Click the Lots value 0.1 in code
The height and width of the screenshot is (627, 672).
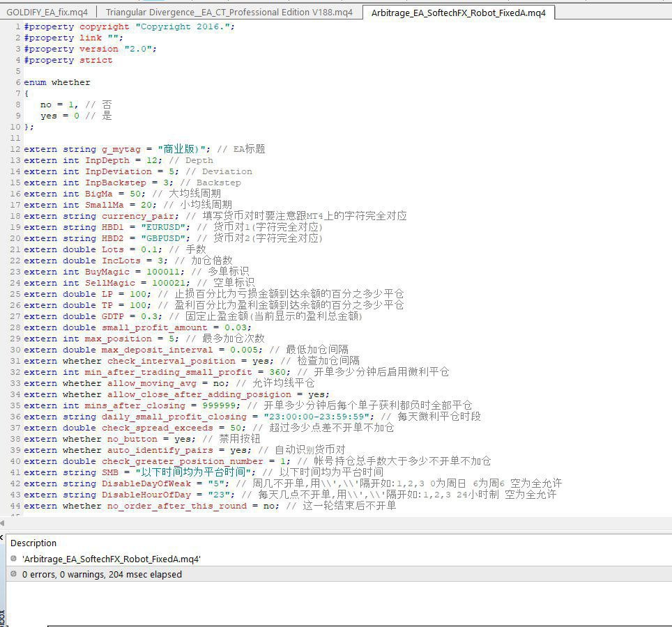[148, 249]
